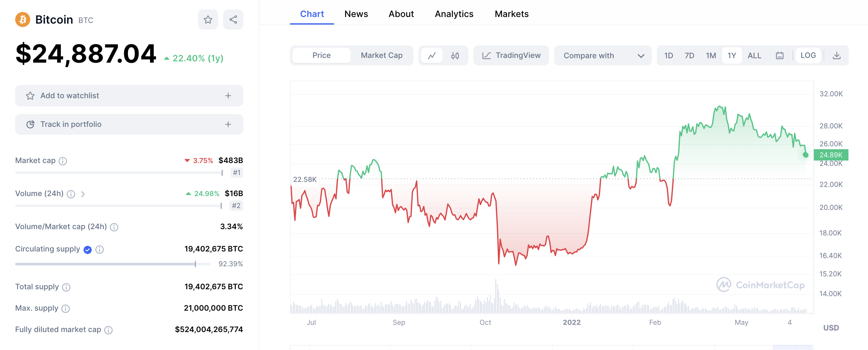The image size is (868, 350).
Task: Switch to the Analytics tab
Action: [454, 14]
